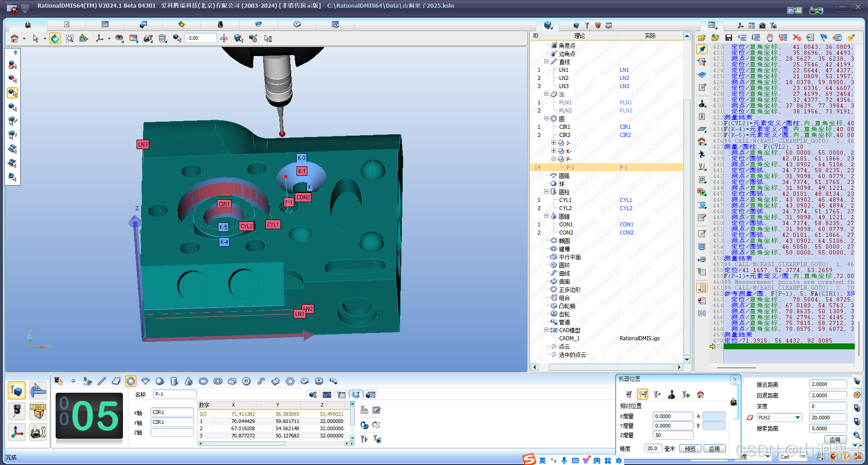Screen dimensions: 868x465
Task: Expand the J- circle group node
Action: (553, 143)
